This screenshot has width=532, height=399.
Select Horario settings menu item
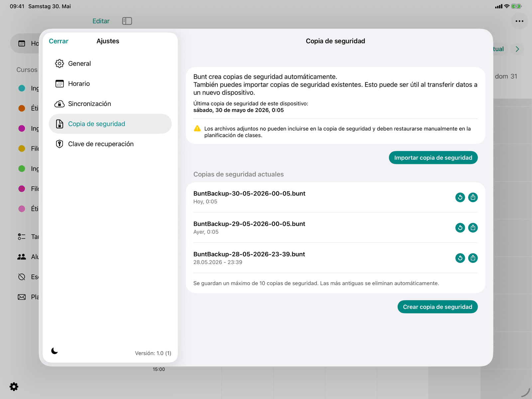(110, 84)
